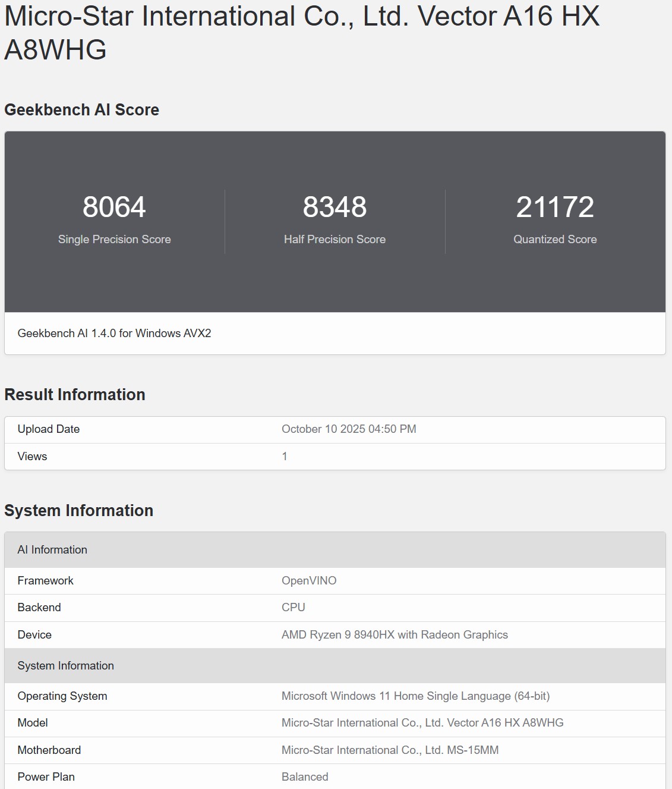Click the Half Precision Score label

pos(335,239)
